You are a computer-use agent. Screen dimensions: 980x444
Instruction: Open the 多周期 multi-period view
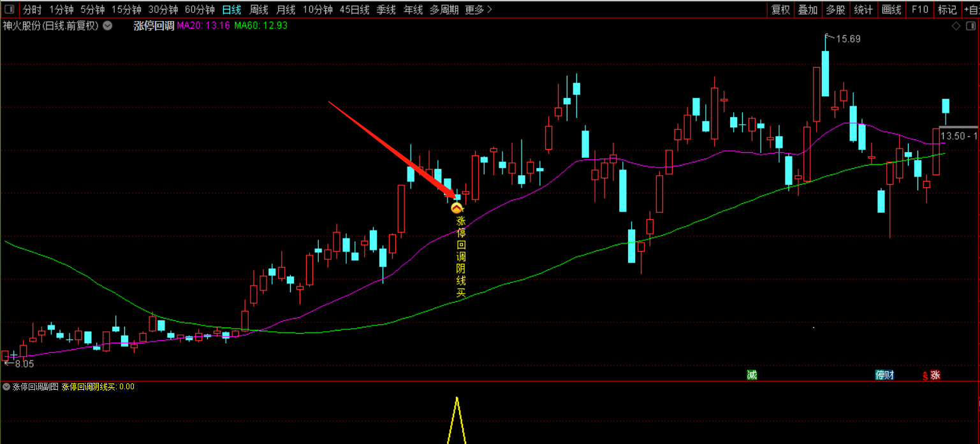coord(444,10)
